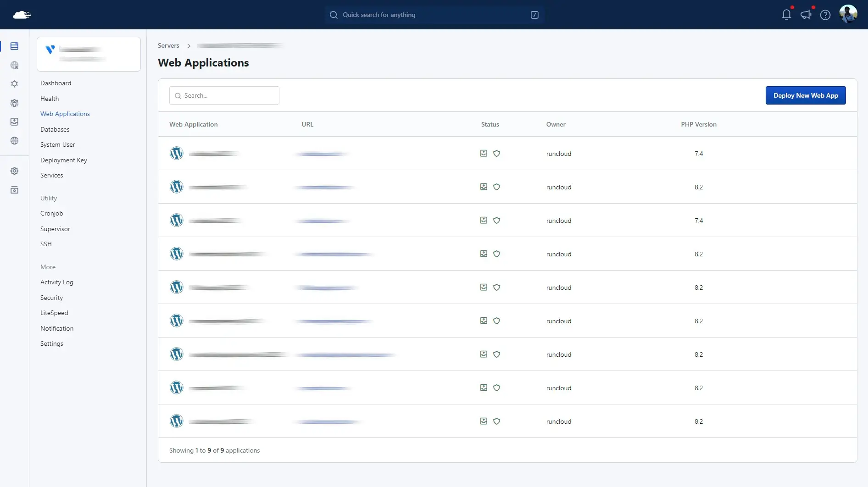868x487 pixels.
Task: Click the WordPress icon of the first web app
Action: pyautogui.click(x=177, y=153)
